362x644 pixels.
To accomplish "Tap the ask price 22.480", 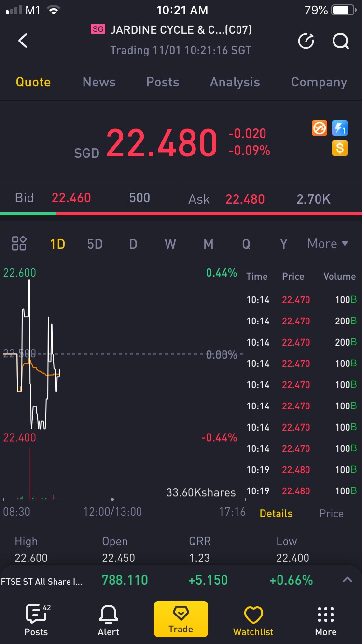I will click(245, 199).
